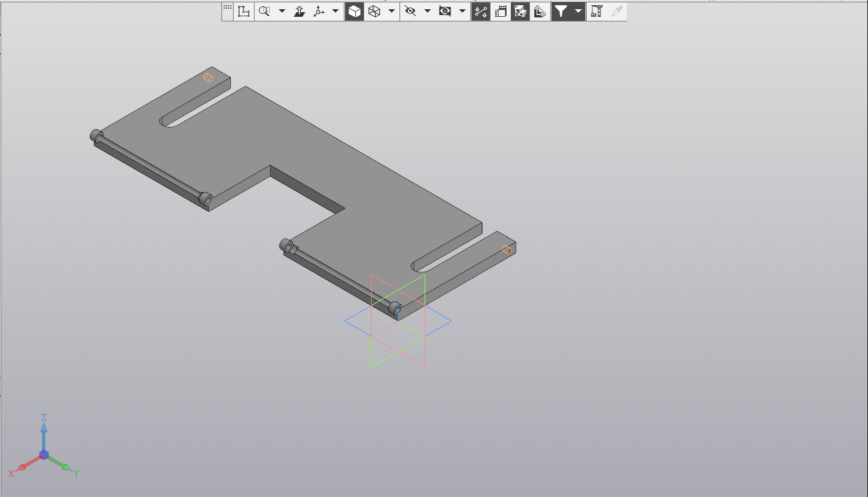Viewport: 868px width, 497px height.
Task: Click the crane icon in the toolbar
Action: pyautogui.click(x=596, y=11)
